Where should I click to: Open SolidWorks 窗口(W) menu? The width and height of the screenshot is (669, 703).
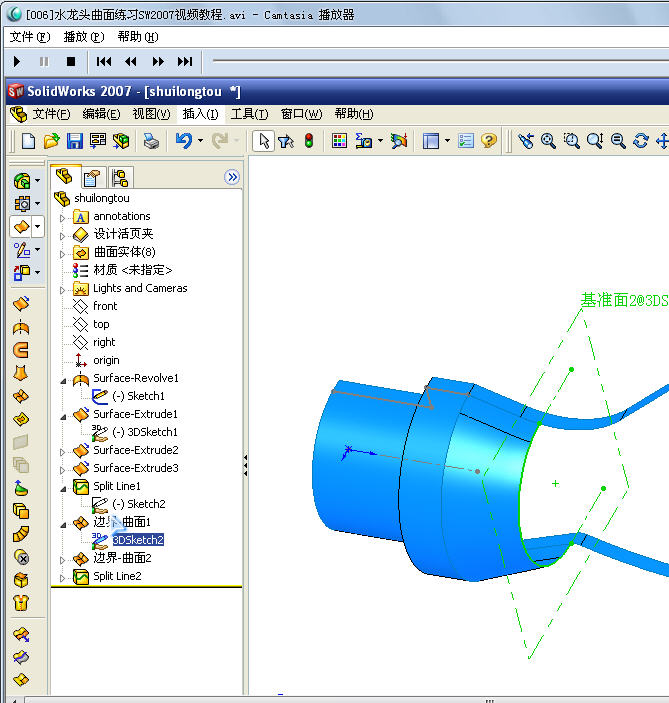(301, 114)
